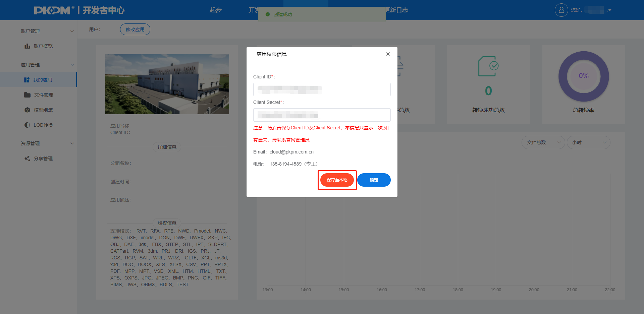Open the 小时 time unit dropdown
The image size is (644, 314).
(588, 142)
